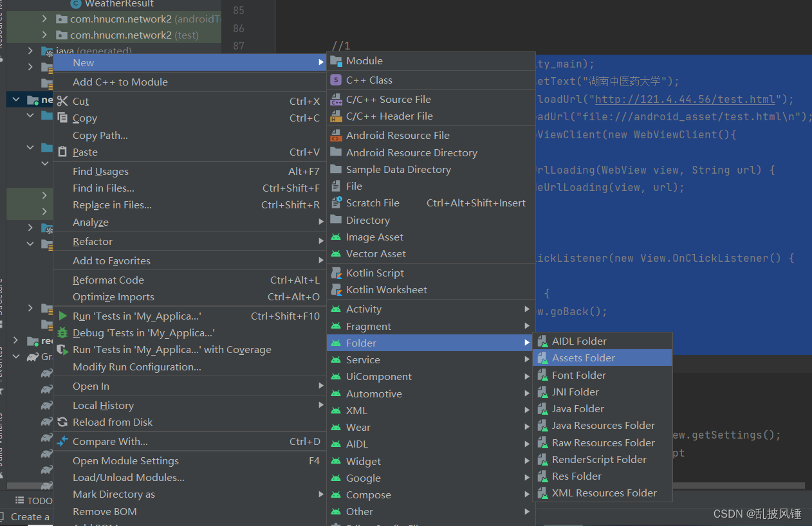
Task: Select Reformat Code entry
Action: coord(190,280)
